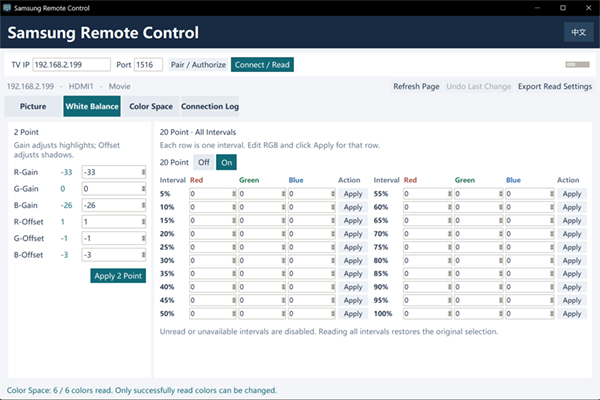Click Green field of 70% interval

pos(479,234)
